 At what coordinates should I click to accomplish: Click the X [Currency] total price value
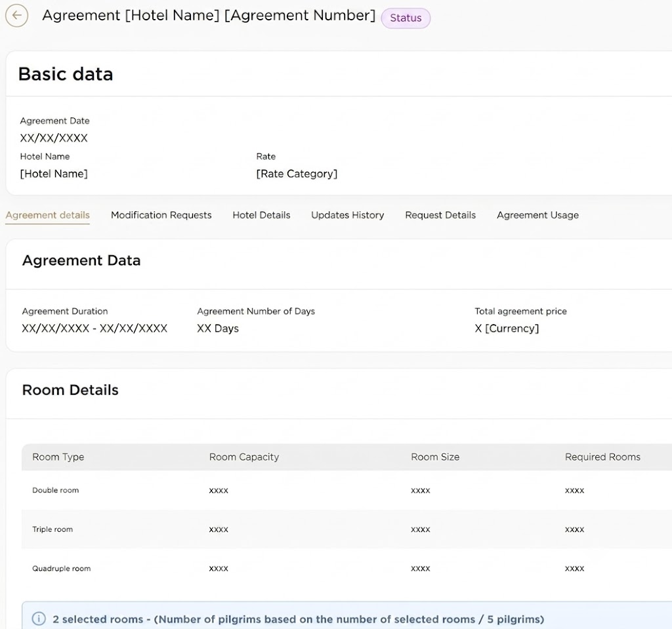pos(507,329)
